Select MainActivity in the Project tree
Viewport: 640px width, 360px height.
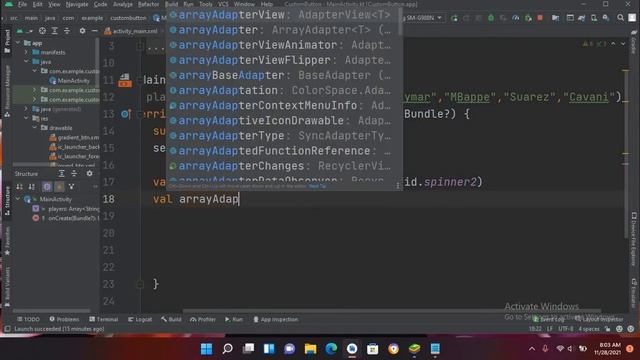[x=69, y=81]
